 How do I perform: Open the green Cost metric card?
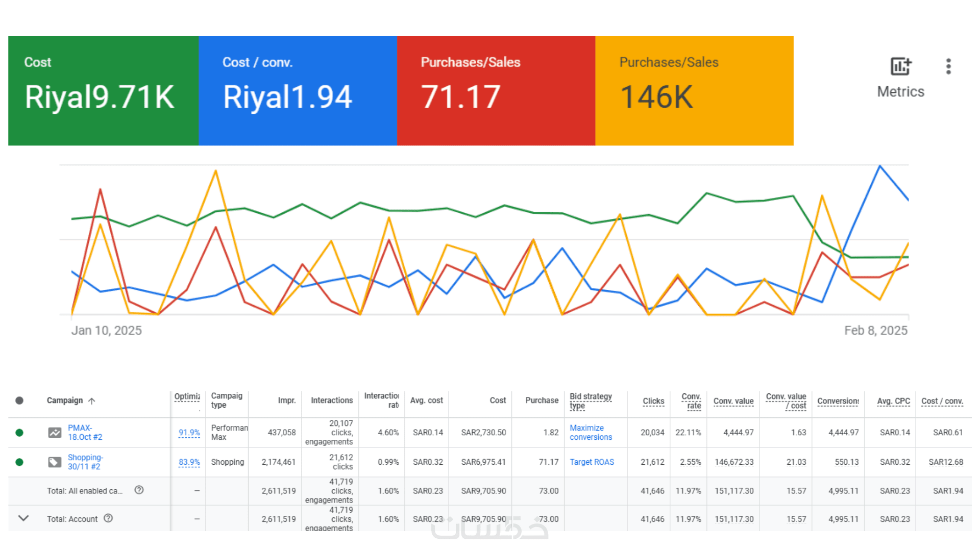point(103,91)
